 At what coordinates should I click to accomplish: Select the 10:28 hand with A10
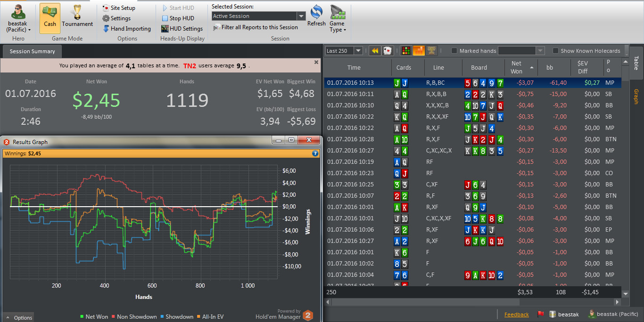click(x=473, y=139)
